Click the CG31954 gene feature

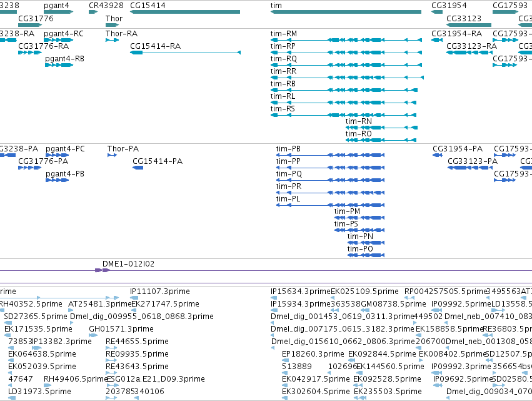point(437,12)
